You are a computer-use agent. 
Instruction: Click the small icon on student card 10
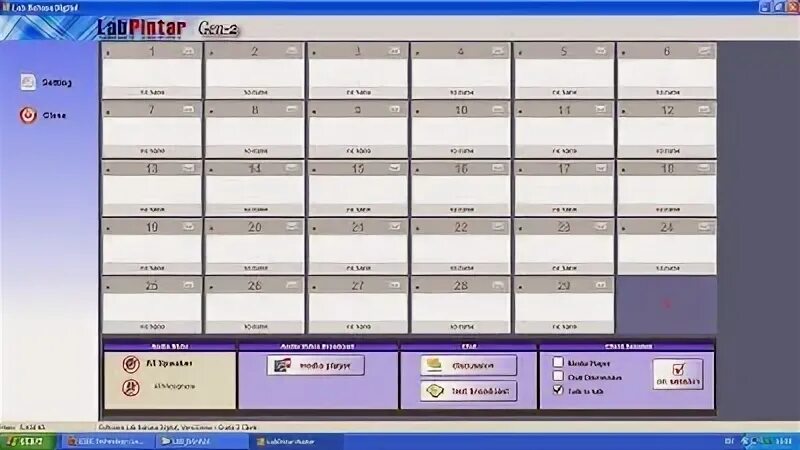[x=497, y=110]
